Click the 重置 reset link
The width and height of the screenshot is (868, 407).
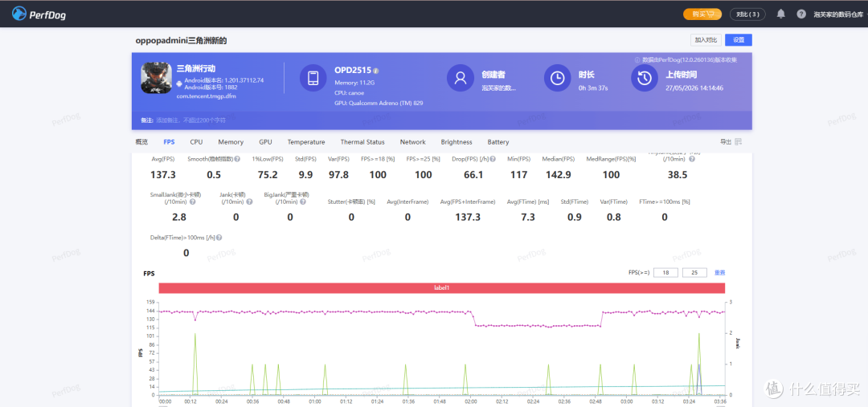tap(719, 273)
